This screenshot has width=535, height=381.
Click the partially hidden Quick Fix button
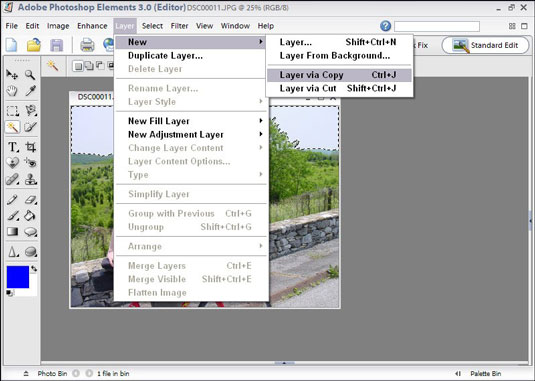(x=421, y=45)
